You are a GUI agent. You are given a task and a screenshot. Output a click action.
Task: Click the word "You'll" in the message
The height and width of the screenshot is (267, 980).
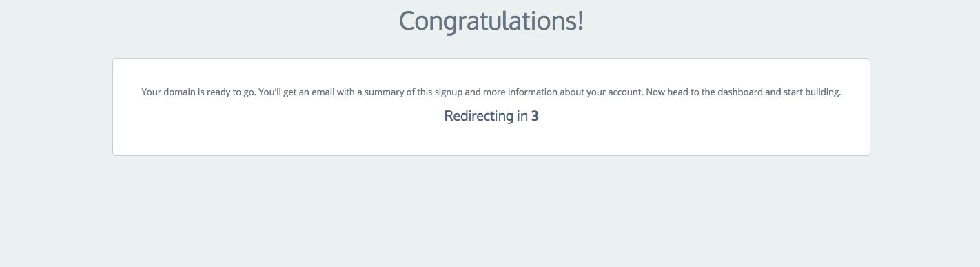click(x=271, y=92)
